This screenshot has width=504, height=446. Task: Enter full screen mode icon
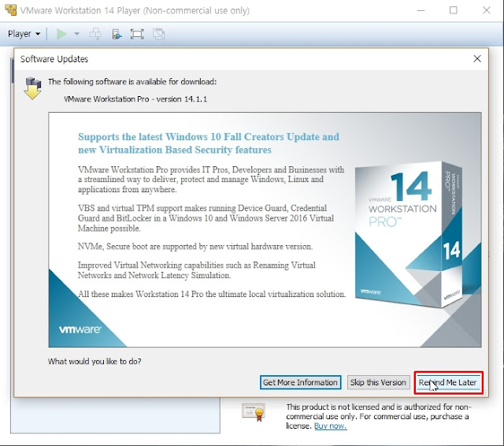(137, 34)
